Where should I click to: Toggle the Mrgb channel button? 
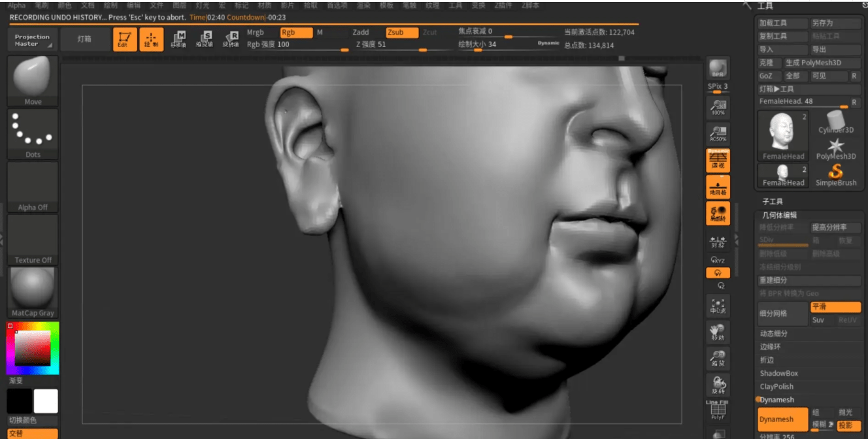tap(254, 31)
